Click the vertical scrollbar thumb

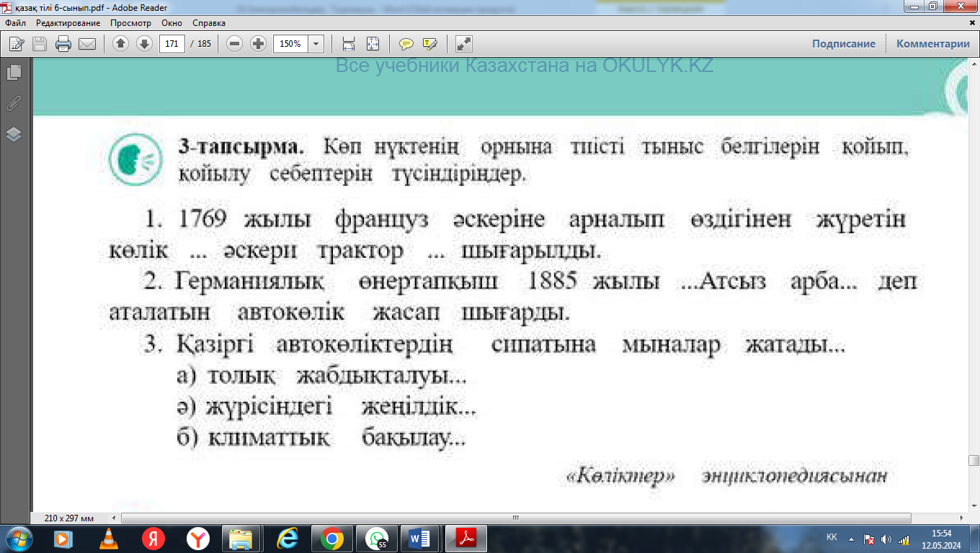pyautogui.click(x=974, y=461)
